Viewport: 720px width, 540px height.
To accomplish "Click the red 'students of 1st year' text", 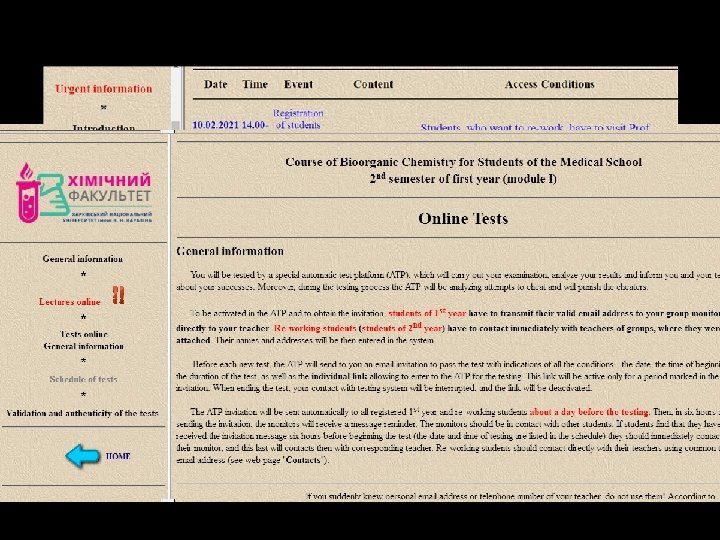I will (x=427, y=313).
